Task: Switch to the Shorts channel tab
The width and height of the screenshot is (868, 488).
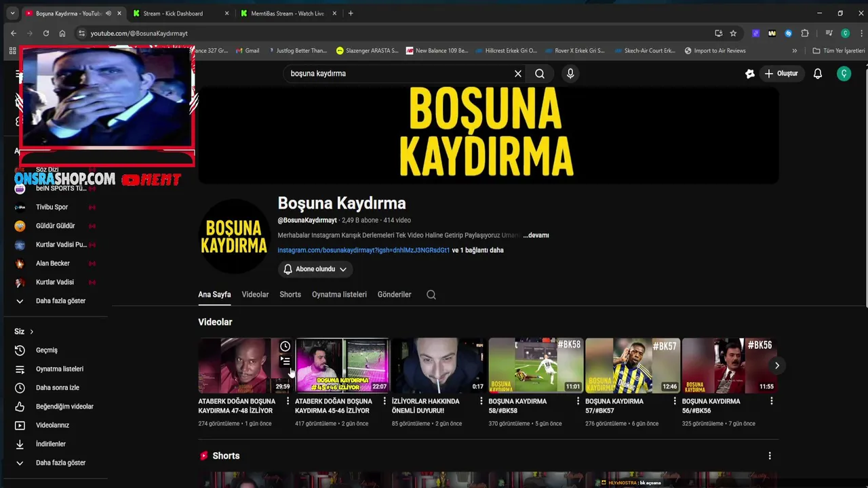Action: (290, 295)
